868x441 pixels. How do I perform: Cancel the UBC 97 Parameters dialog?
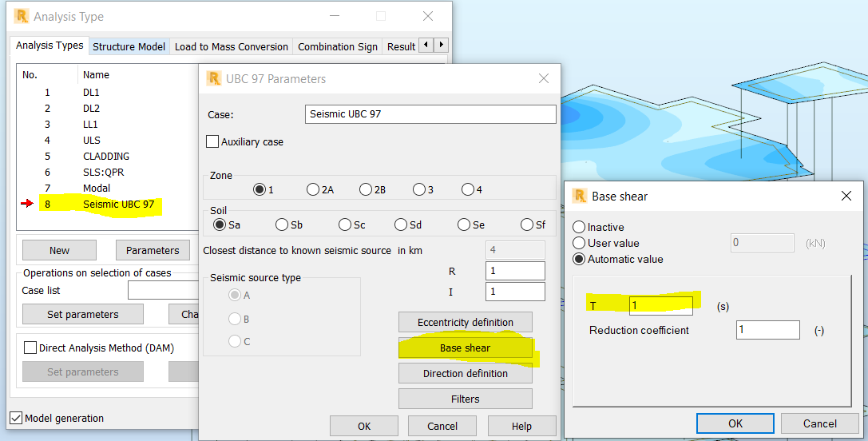coord(442,426)
